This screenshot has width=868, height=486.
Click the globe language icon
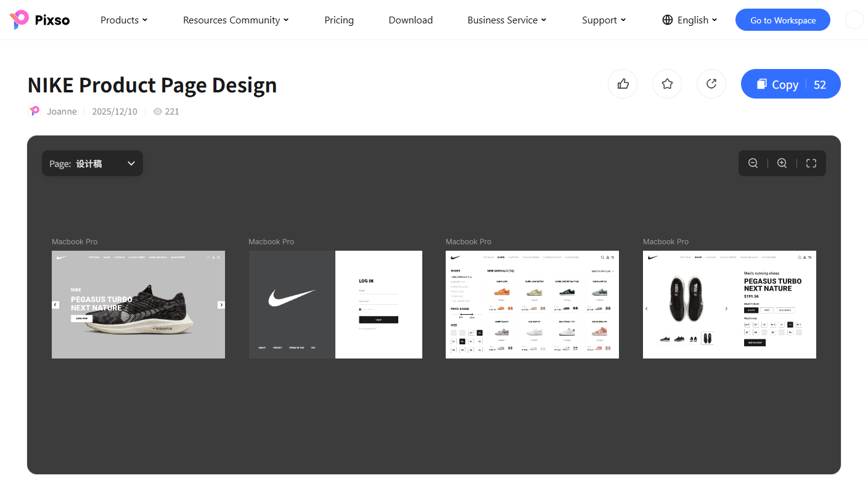pyautogui.click(x=668, y=20)
